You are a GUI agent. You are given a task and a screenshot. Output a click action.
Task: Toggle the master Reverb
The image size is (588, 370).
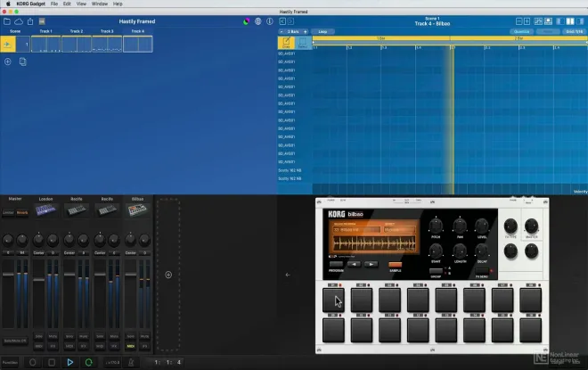click(22, 213)
